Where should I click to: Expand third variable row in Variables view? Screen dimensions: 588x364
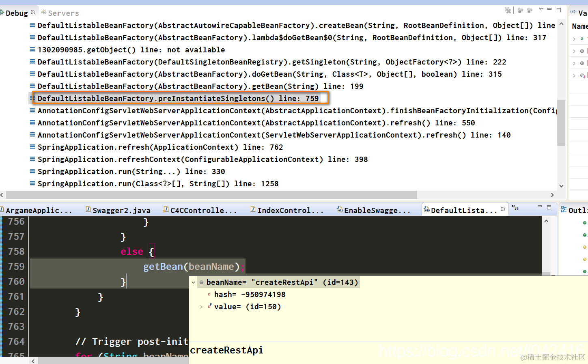pos(574,63)
